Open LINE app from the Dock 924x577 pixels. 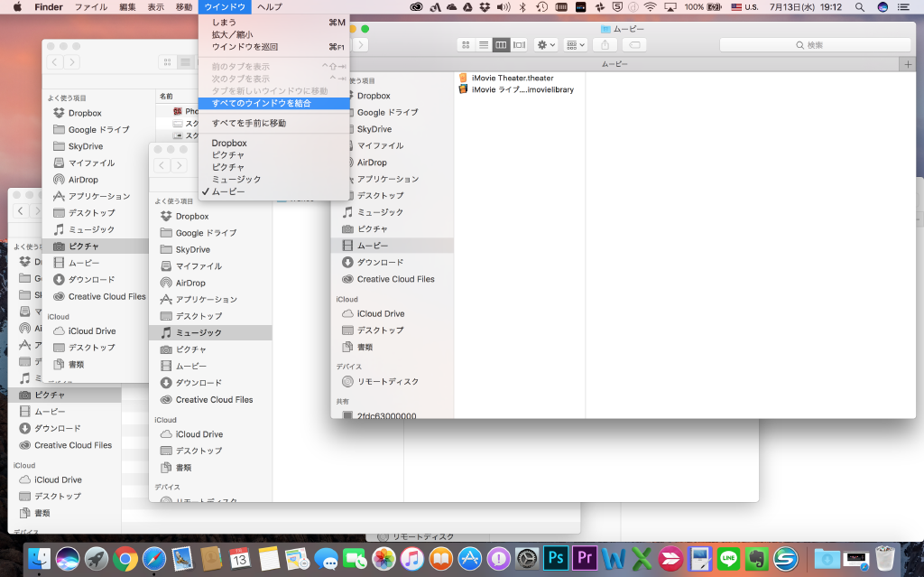pos(728,558)
